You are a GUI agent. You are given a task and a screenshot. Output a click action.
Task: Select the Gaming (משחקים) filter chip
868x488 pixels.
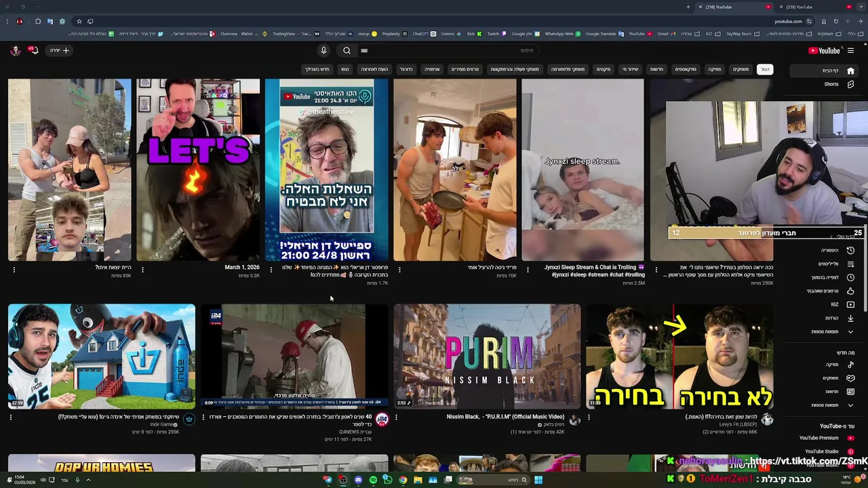pyautogui.click(x=741, y=69)
